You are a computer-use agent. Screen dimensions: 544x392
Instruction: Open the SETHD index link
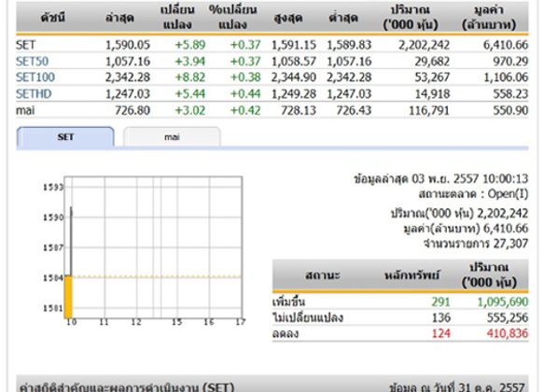pos(34,93)
